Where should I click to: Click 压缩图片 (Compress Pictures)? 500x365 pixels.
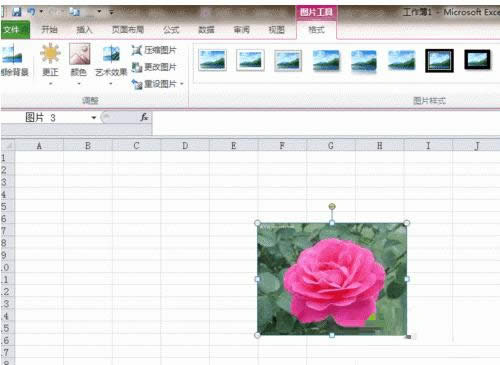point(154,50)
